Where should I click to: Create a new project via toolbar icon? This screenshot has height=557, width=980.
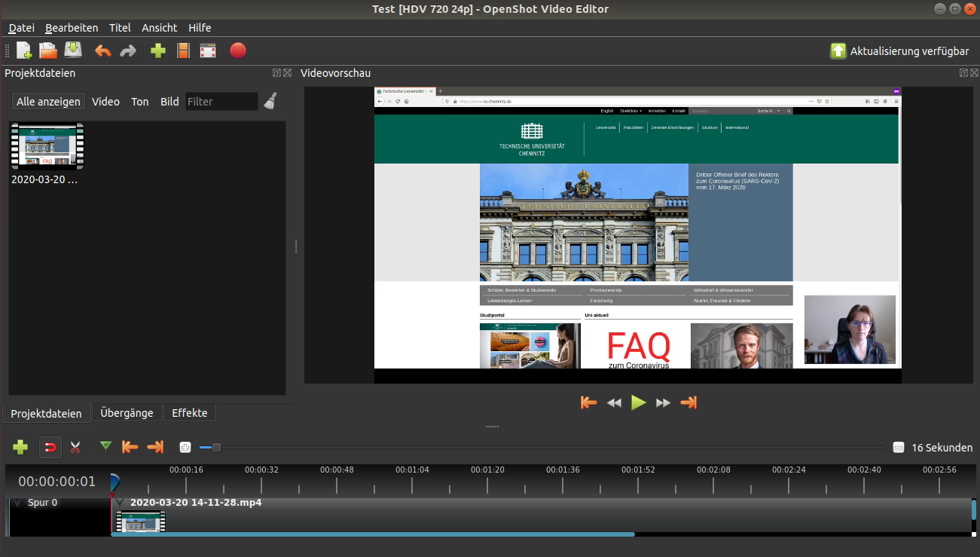point(24,50)
